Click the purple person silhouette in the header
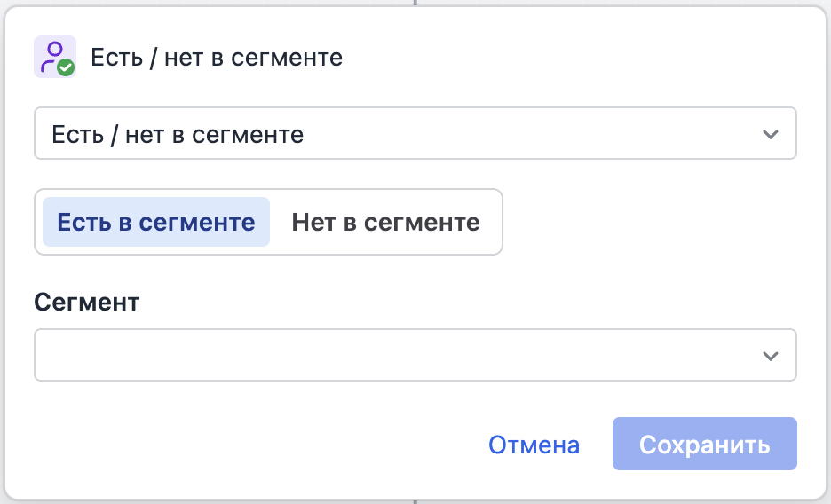 [52, 53]
